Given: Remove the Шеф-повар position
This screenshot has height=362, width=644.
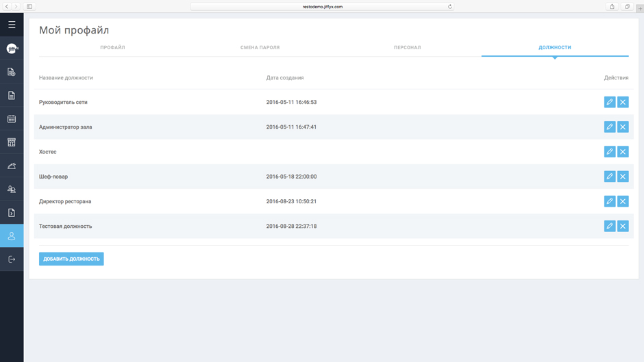Looking at the screenshot, I should (x=623, y=177).
